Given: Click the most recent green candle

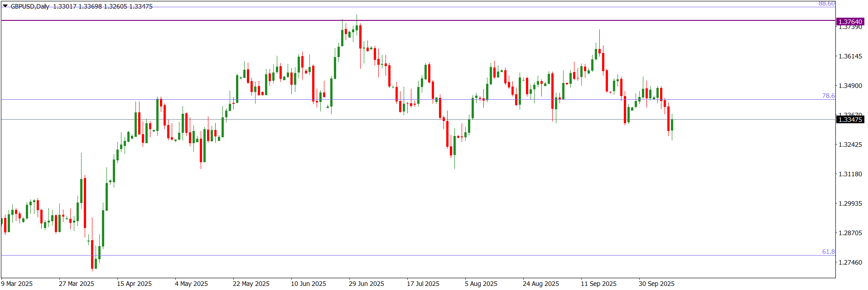Looking at the screenshot, I should (x=672, y=125).
